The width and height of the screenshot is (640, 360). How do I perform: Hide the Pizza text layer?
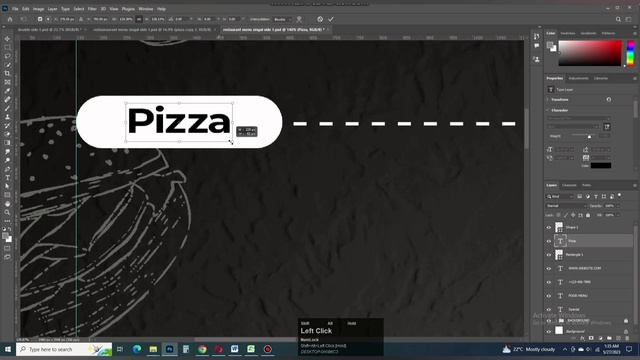[x=549, y=241]
